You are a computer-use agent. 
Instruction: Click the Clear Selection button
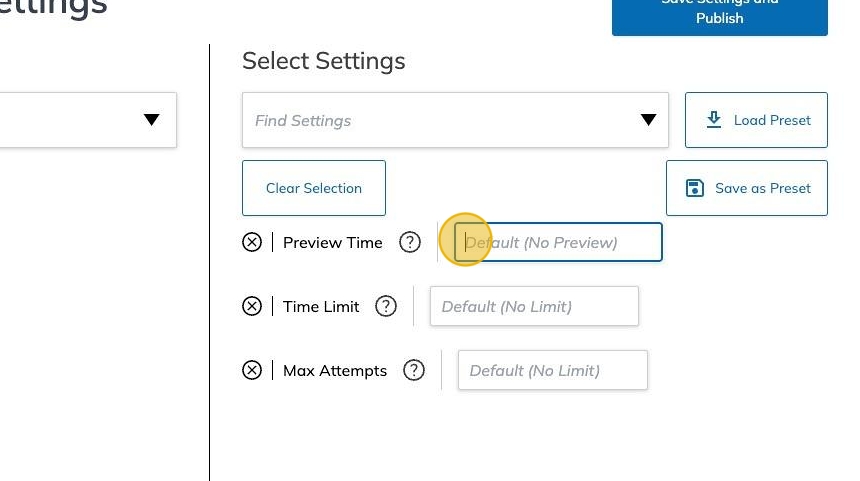coord(314,188)
